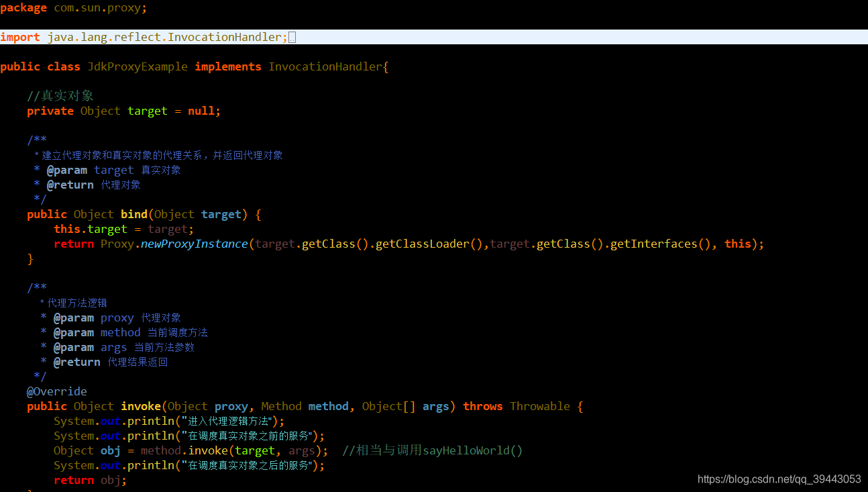This screenshot has height=492, width=868.
Task: Click the 'private' keyword
Action: [x=50, y=111]
